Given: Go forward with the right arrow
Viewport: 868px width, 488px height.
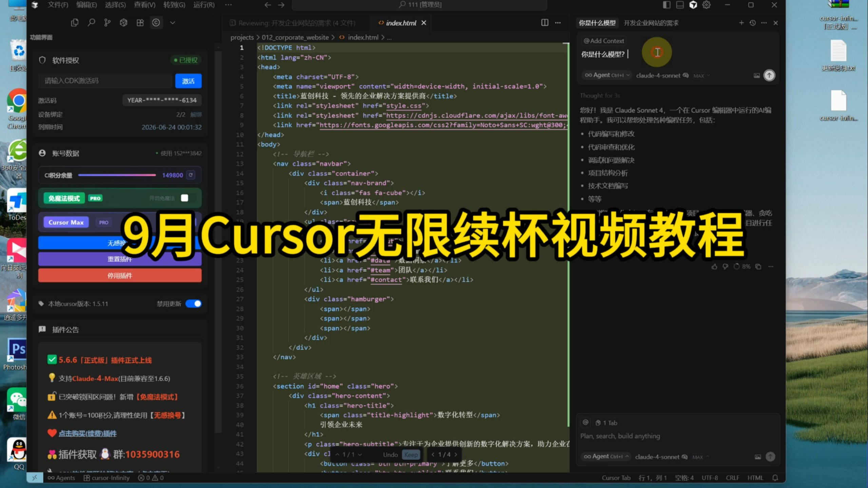Looking at the screenshot, I should point(281,5).
